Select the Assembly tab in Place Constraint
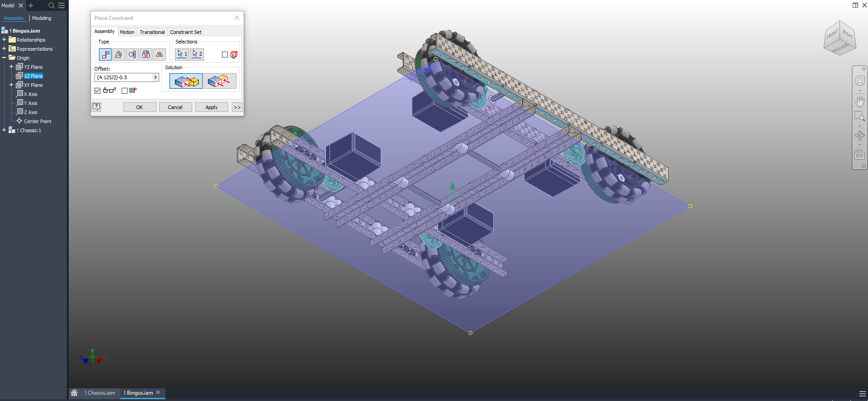The width and height of the screenshot is (868, 401). pyautogui.click(x=104, y=31)
